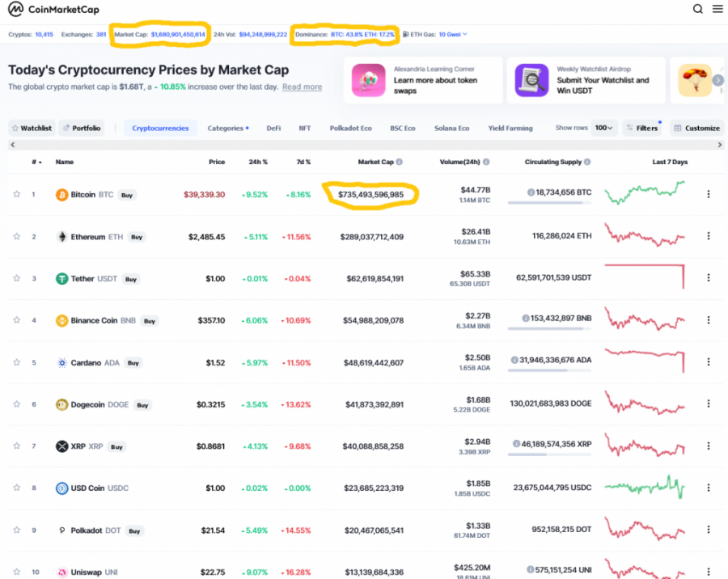Click the Dogecoin coin icon

click(61, 404)
